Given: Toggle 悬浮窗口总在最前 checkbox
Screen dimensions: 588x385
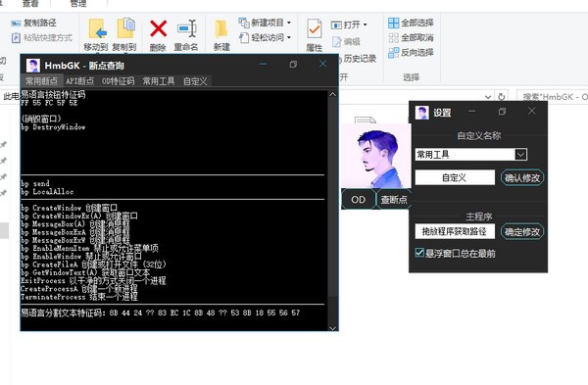Looking at the screenshot, I should [419, 253].
